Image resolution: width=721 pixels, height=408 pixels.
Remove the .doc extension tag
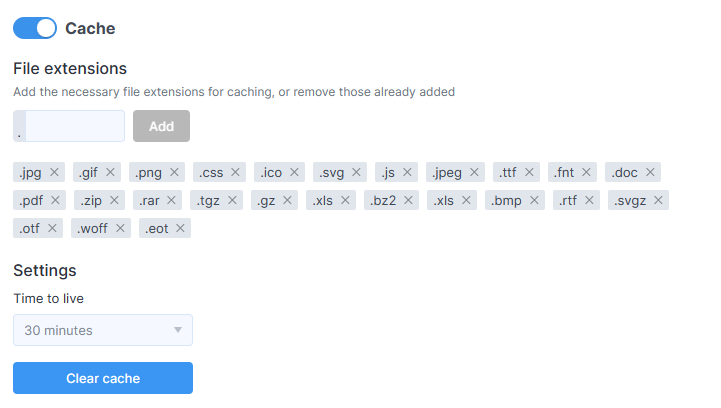click(650, 172)
